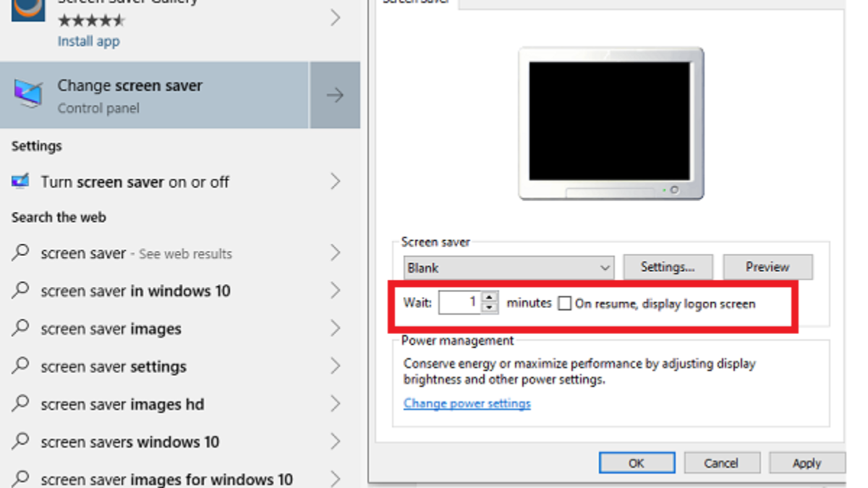This screenshot has height=488, width=868.
Task: Enable 'On resume, display logon screen' checkbox
Action: (564, 304)
